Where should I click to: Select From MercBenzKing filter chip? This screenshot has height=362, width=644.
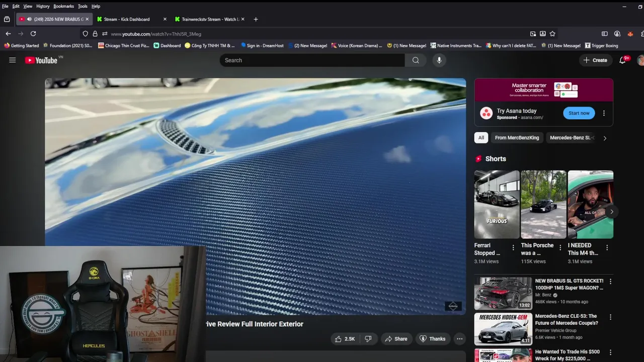[x=517, y=138]
